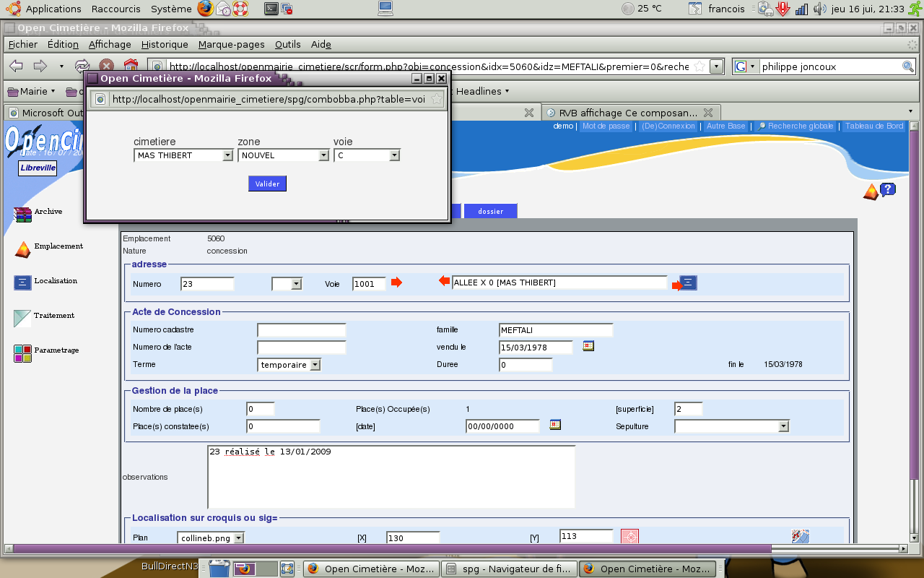Click the red left arrow before ALLEE X 0
The height and width of the screenshot is (578, 924).
point(444,282)
